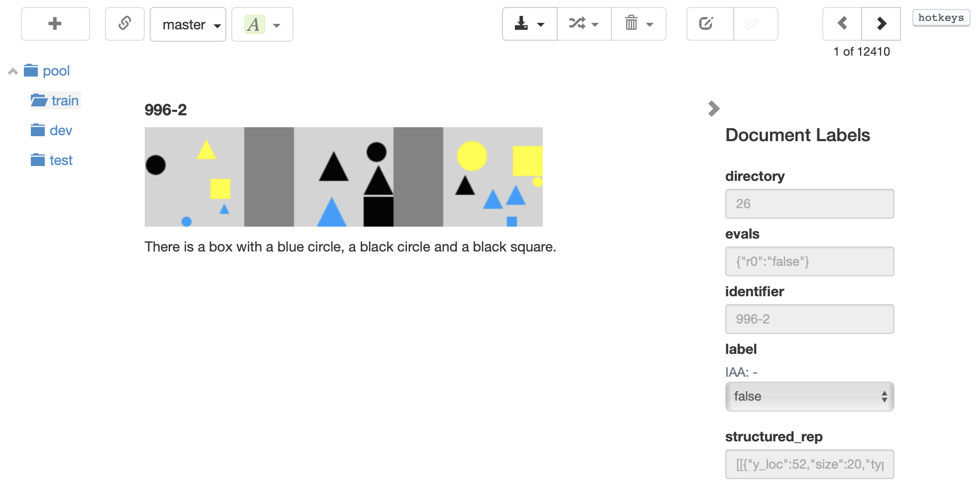980x497 pixels.
Task: Click the plus add button
Action: pyautogui.click(x=55, y=24)
